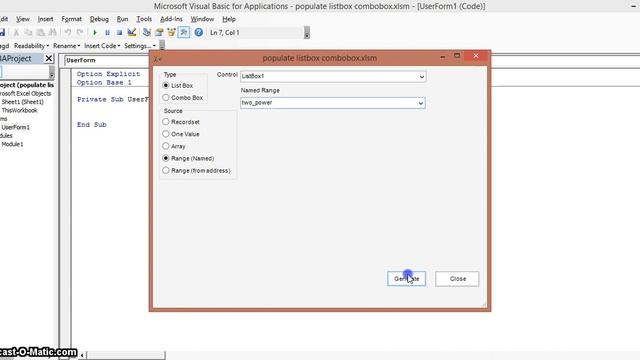Viewport: 640px width, 360px height.
Task: Open the Tools menu
Action: click(x=144, y=19)
